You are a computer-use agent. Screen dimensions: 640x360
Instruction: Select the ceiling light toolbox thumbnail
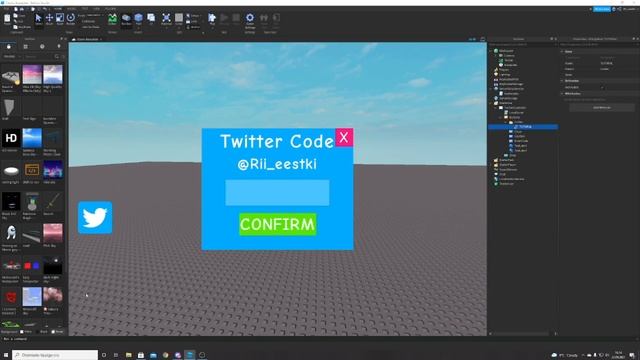11,170
